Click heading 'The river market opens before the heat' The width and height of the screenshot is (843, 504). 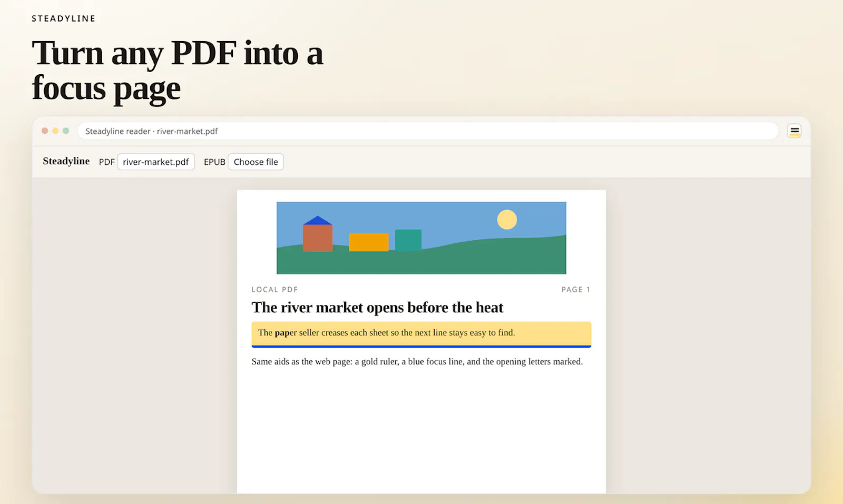point(377,307)
